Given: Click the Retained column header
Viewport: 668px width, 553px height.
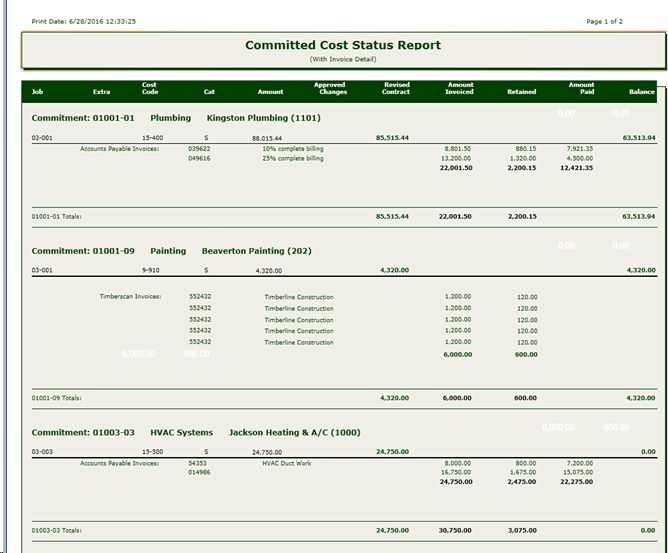Looking at the screenshot, I should tap(521, 92).
